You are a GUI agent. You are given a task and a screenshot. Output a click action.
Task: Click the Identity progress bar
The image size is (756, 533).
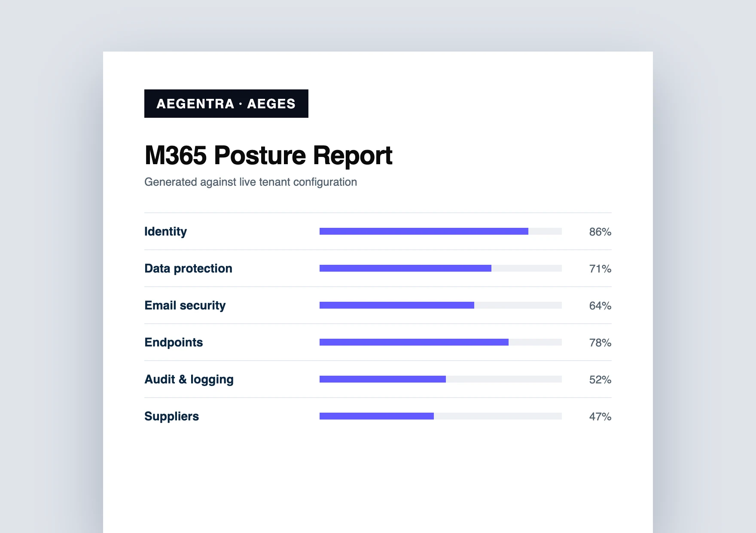coord(441,231)
